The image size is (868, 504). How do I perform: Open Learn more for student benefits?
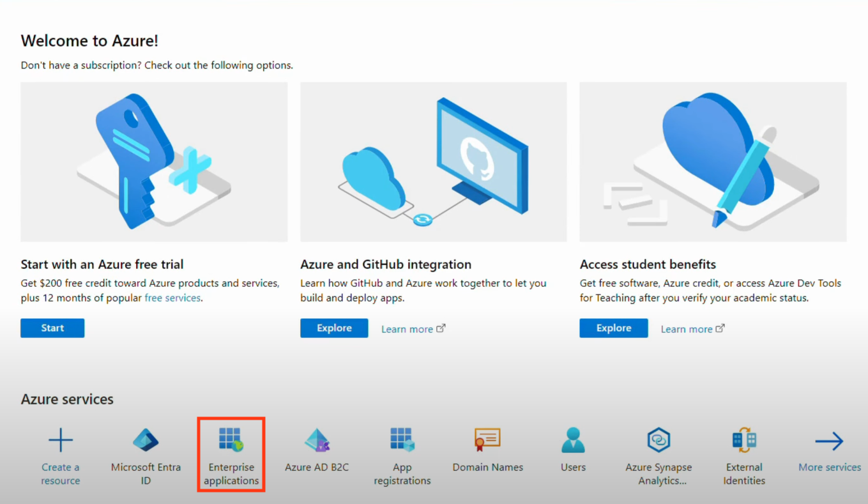[687, 329]
